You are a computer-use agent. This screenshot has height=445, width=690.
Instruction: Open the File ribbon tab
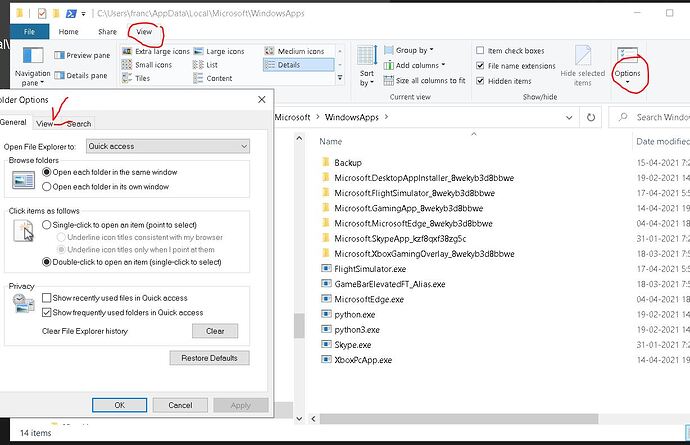click(x=29, y=32)
